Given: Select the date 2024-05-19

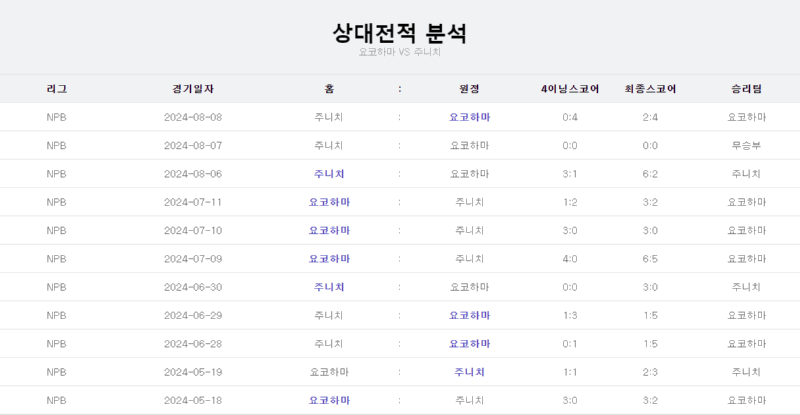Looking at the screenshot, I should 193,372.
